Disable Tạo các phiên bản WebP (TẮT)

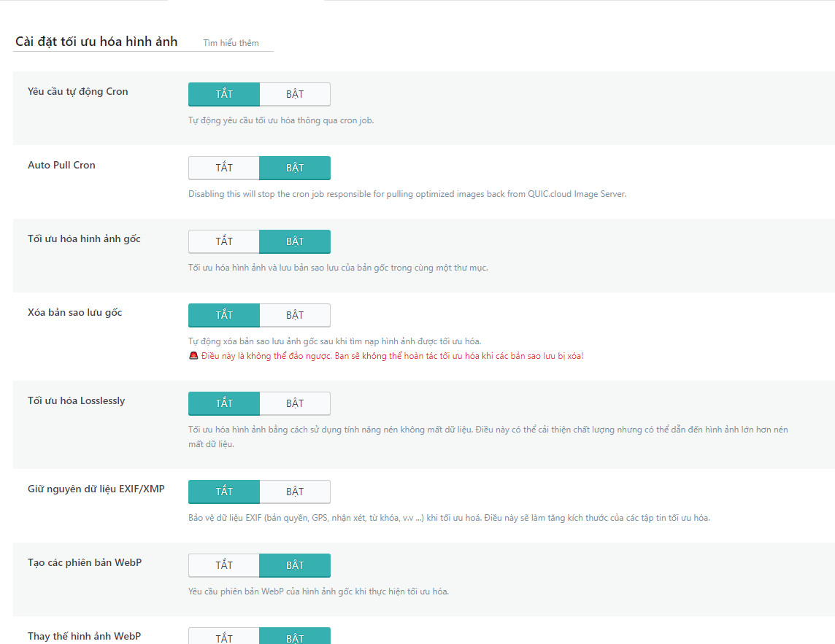(224, 565)
